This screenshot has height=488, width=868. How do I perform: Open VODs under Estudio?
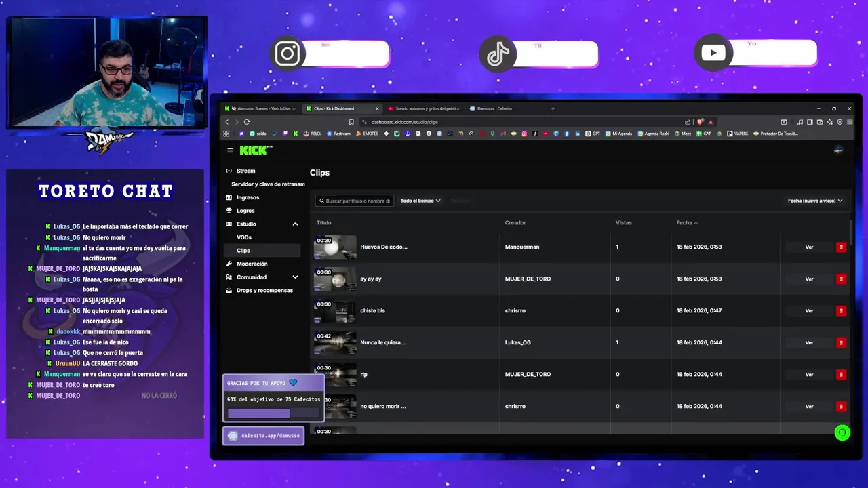coord(244,237)
